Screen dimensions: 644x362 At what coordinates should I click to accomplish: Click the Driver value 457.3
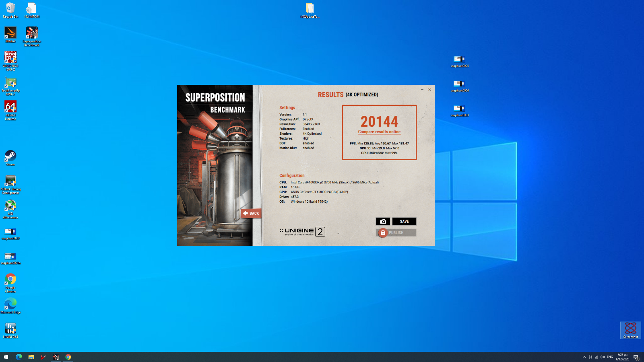295,197
